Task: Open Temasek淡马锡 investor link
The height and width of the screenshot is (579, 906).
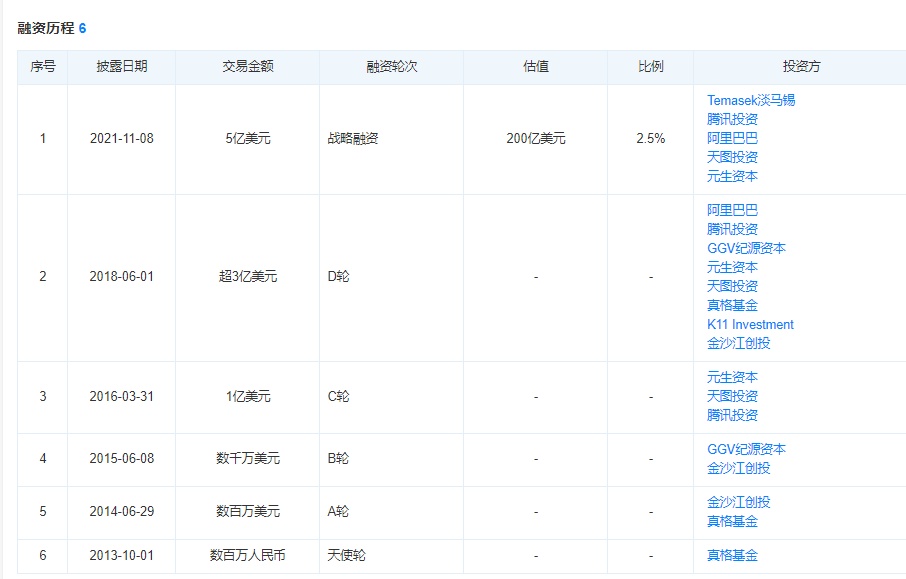Action: pyautogui.click(x=751, y=101)
